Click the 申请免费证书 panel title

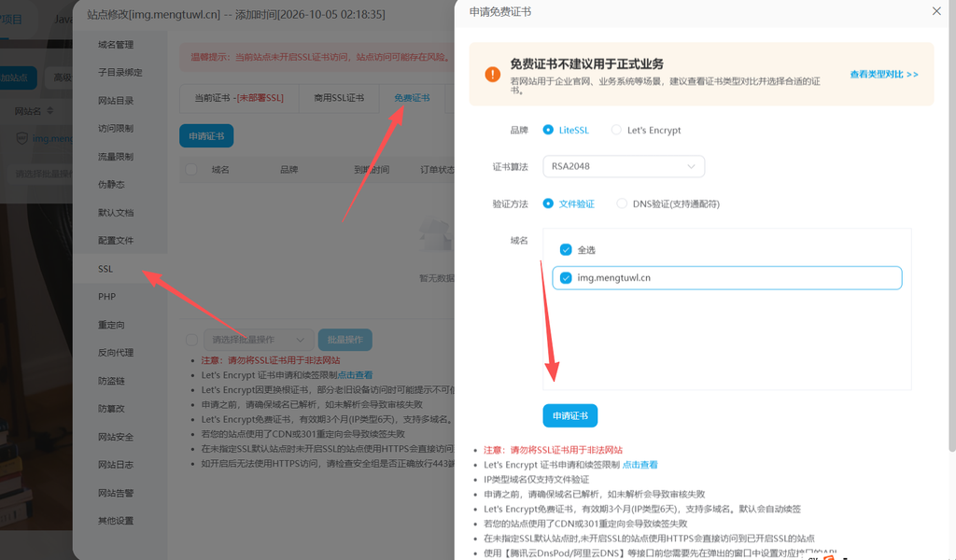click(500, 11)
